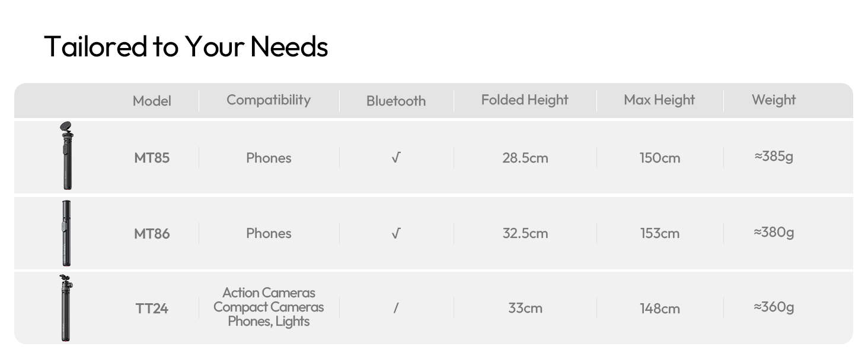Click the MT85 tripod product image

click(67, 156)
